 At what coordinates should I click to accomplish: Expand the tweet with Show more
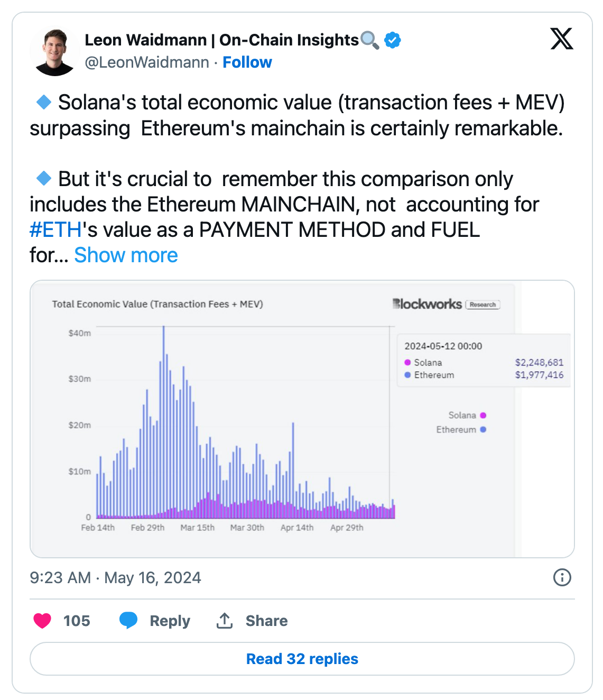[126, 255]
